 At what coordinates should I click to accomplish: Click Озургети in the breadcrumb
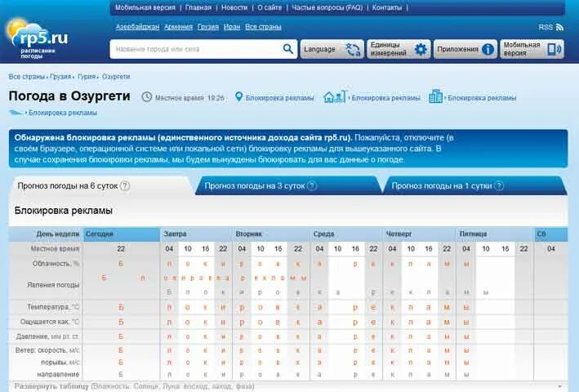[x=116, y=77]
